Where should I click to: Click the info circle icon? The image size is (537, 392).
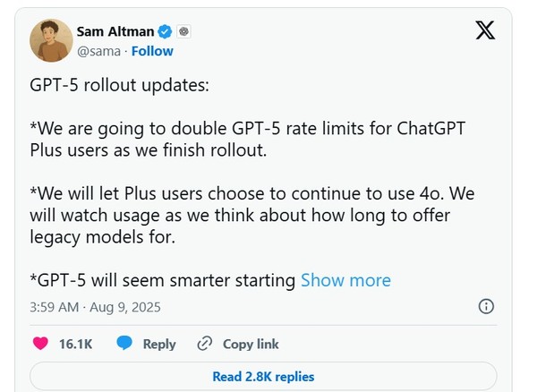pos(486,306)
